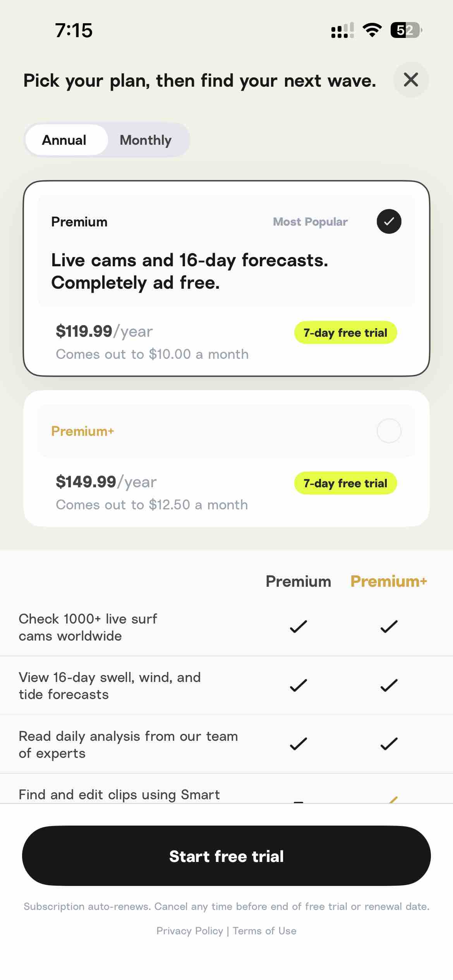
Task: Click the checkmark on the Premium plan
Action: (389, 221)
